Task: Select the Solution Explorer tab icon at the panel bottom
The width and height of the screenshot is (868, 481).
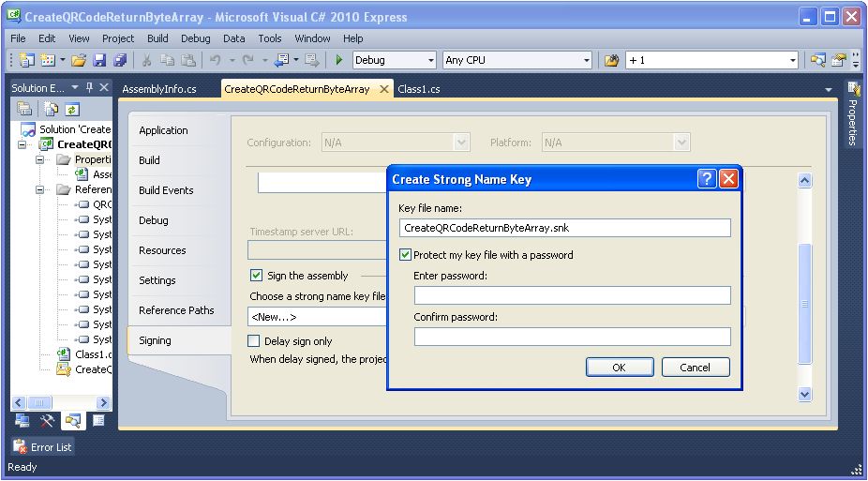Action: pos(72,421)
